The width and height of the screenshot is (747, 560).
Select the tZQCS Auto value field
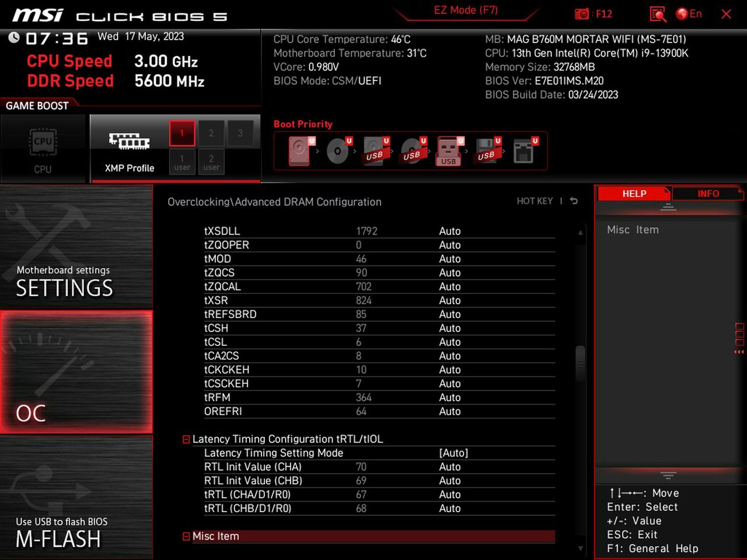pos(450,273)
